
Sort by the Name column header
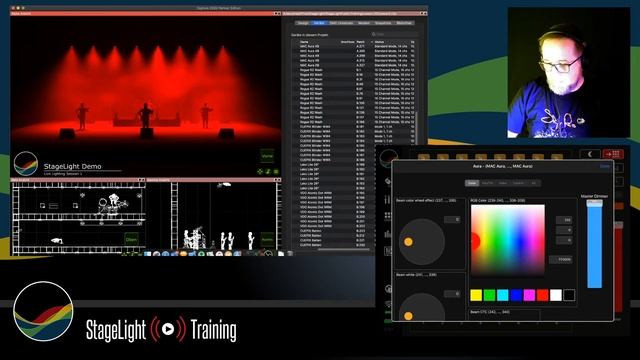[304, 42]
